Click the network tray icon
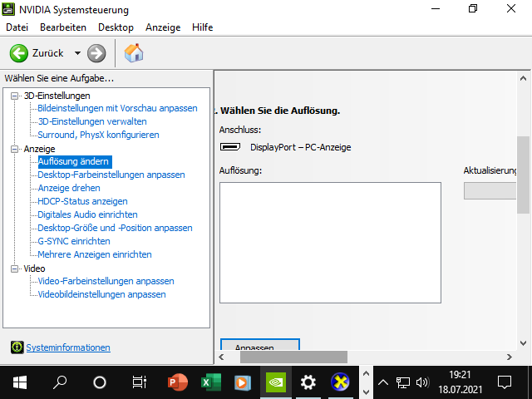532x399 pixels. (402, 382)
